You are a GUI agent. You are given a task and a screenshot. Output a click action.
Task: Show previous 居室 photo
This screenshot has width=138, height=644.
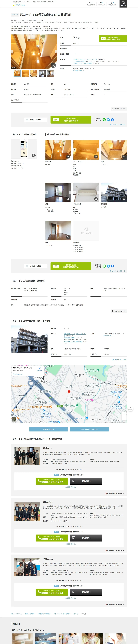[47, 192]
